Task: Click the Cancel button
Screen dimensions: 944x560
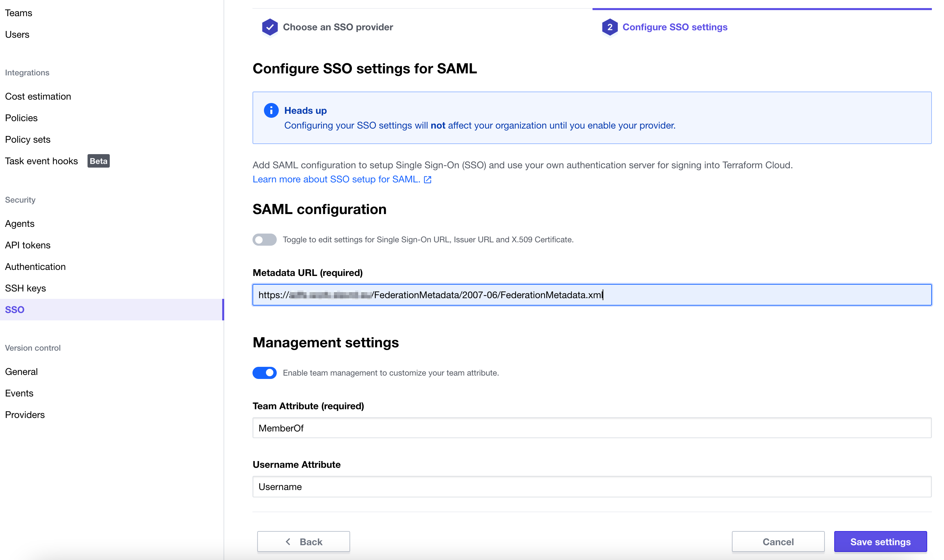Action: click(x=778, y=541)
